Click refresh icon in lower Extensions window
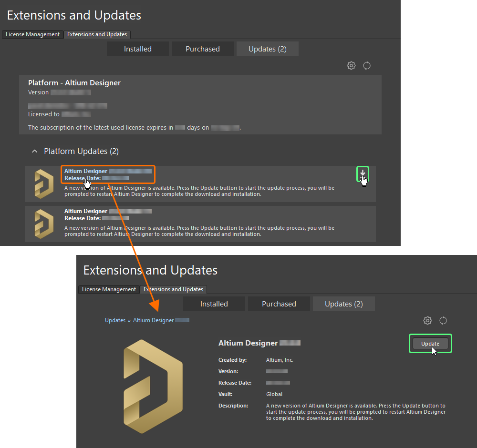This screenshot has height=448, width=477. [x=443, y=320]
